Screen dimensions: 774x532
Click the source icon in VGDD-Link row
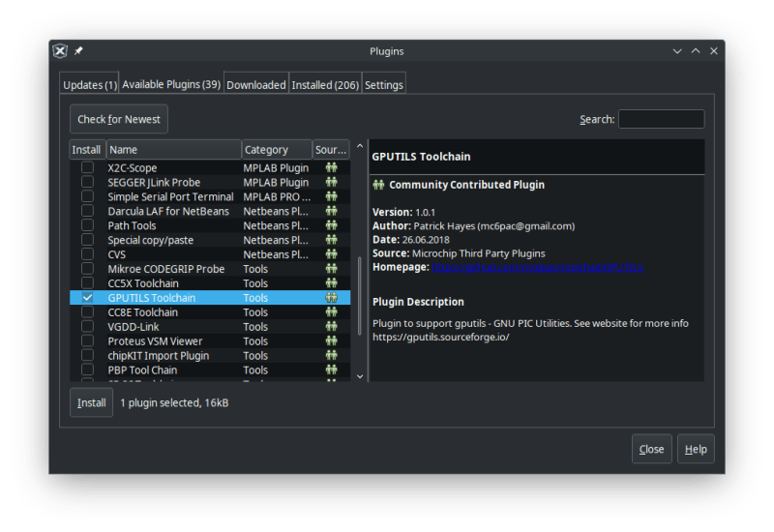click(x=331, y=327)
